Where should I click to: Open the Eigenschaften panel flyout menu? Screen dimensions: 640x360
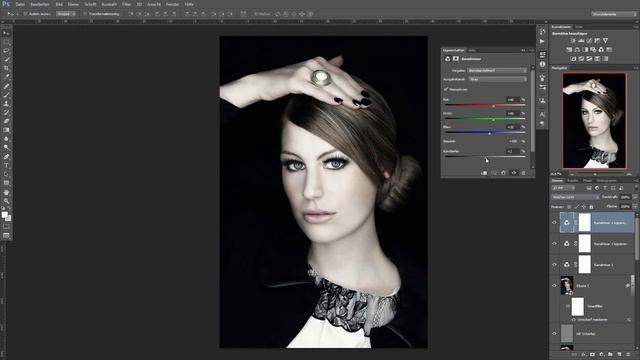click(531, 50)
